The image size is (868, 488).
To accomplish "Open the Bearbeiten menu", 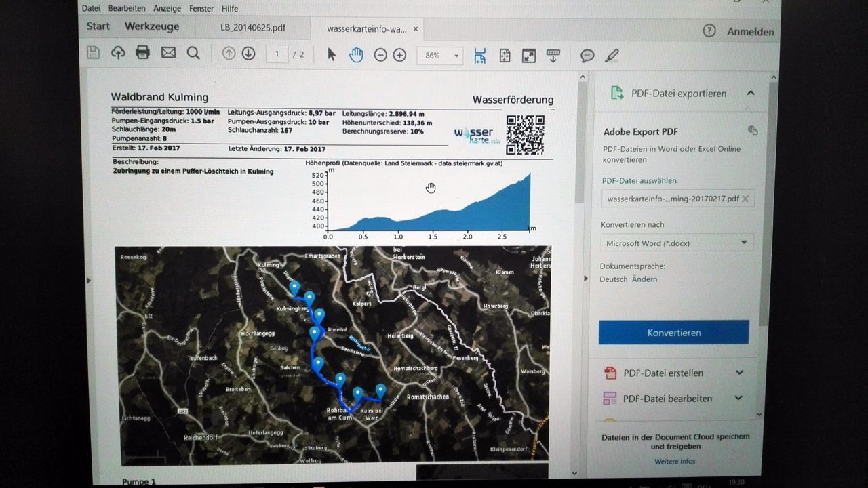I will point(127,9).
